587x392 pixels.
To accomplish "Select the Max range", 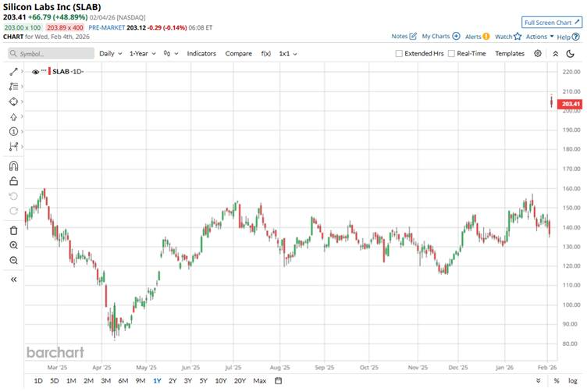I will click(x=259, y=381).
